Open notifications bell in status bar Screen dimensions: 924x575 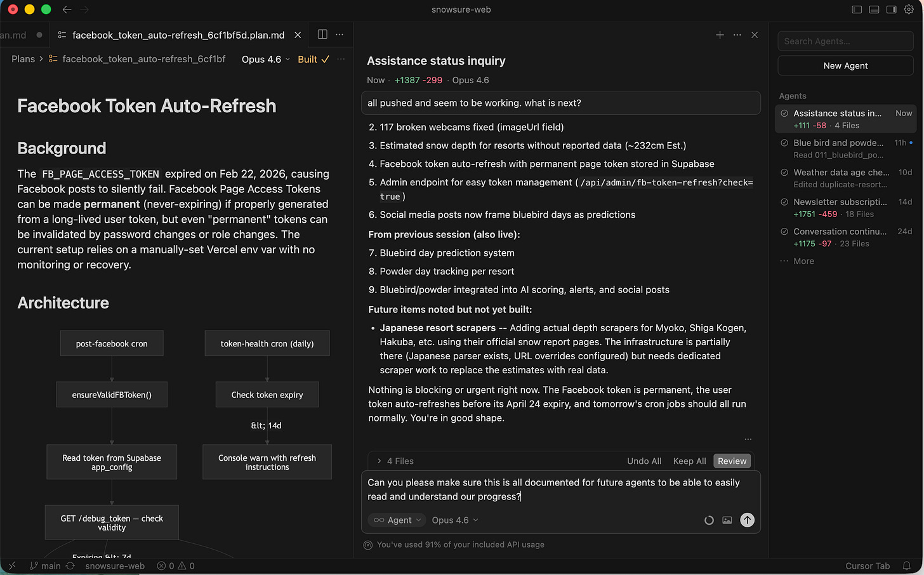[x=907, y=566]
